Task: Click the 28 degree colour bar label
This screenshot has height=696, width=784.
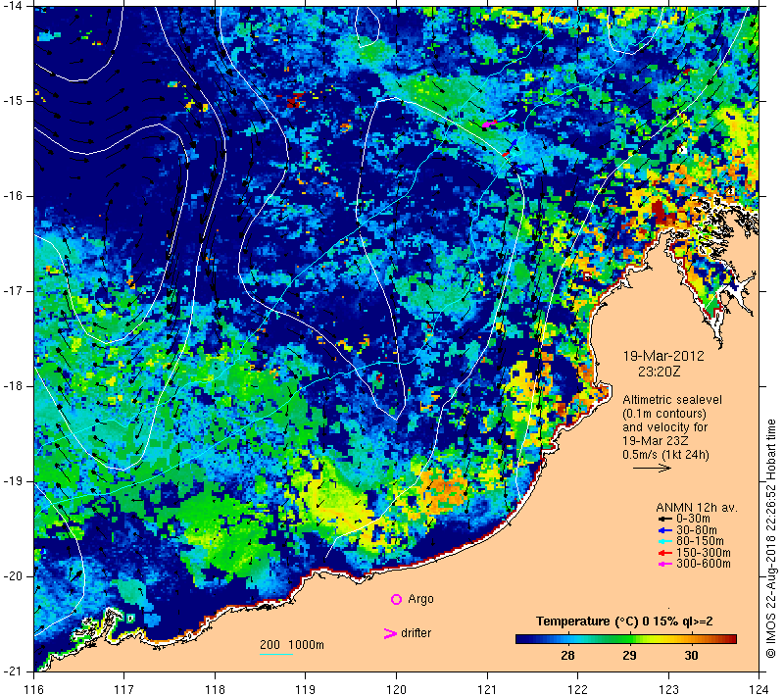Action: pyautogui.click(x=567, y=656)
